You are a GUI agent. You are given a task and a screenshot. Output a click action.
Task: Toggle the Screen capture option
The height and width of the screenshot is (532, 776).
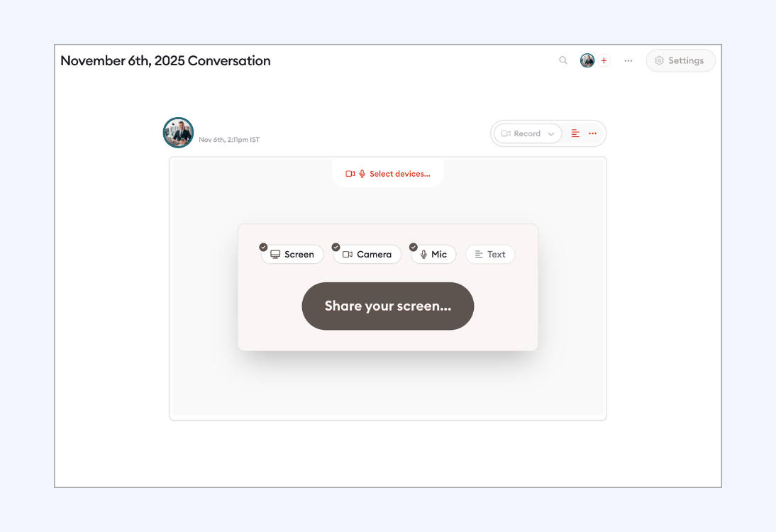coord(292,255)
